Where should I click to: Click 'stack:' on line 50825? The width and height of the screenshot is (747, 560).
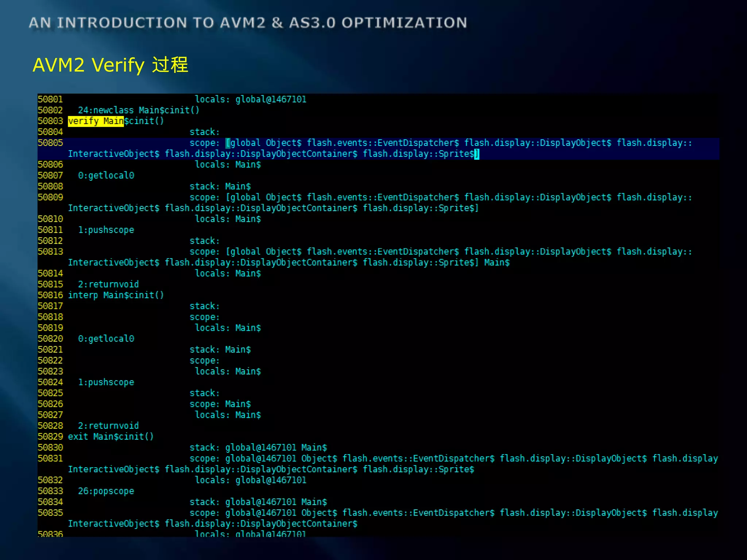[x=205, y=393]
